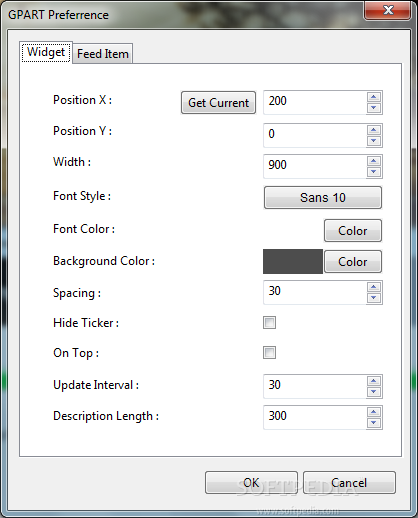
Task: Decrease Position X with down arrow
Action: point(374,108)
